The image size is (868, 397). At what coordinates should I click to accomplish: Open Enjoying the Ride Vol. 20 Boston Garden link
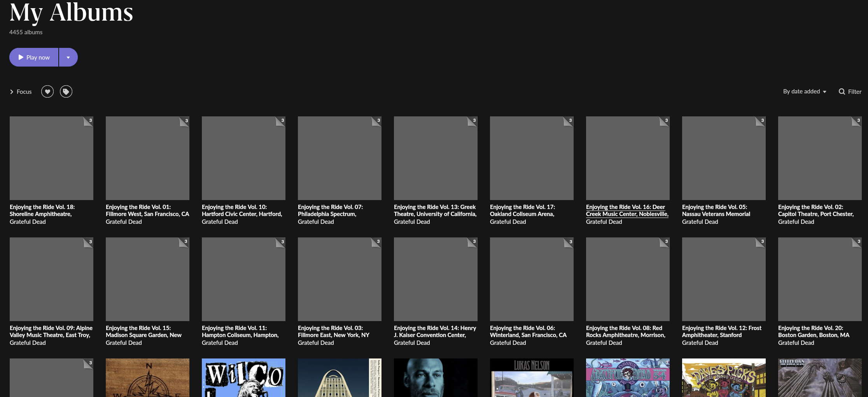tap(814, 332)
